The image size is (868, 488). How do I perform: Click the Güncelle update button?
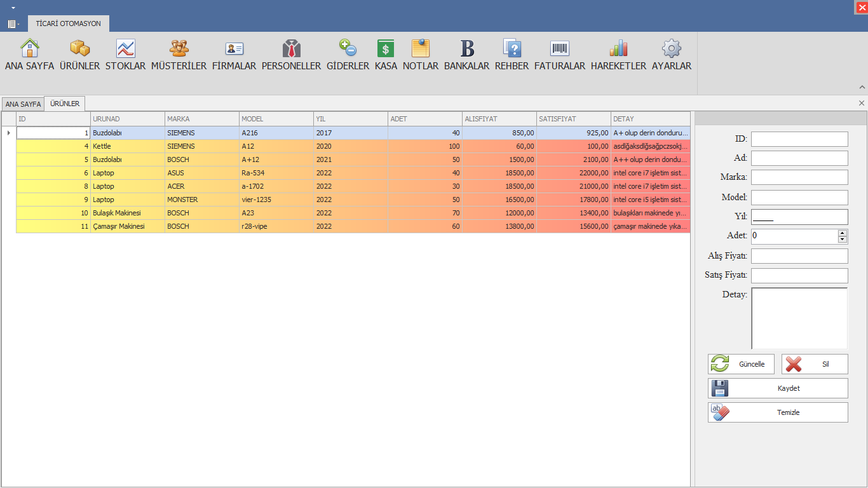(x=741, y=364)
